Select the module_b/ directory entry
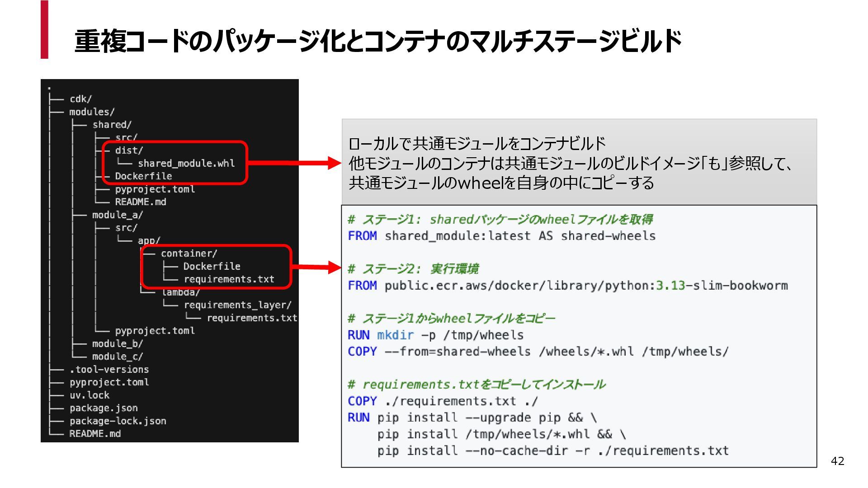This screenshot has height=488, width=868. (x=118, y=344)
